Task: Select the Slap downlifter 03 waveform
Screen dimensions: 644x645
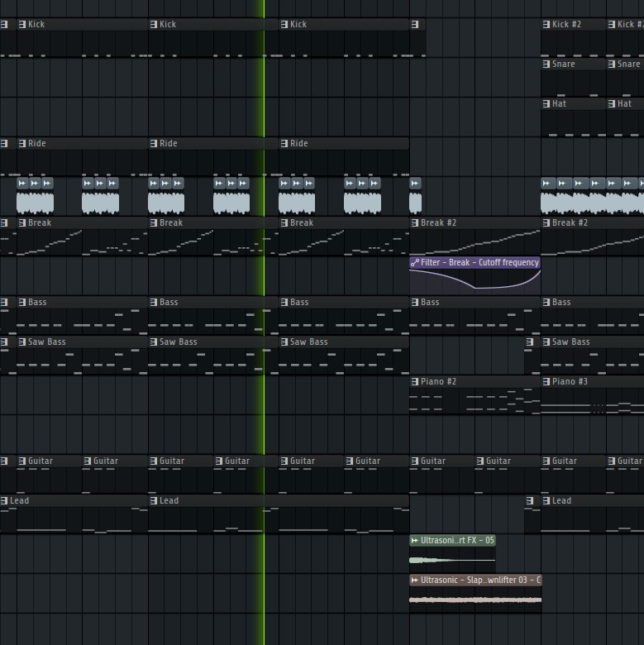Action: coord(475,600)
